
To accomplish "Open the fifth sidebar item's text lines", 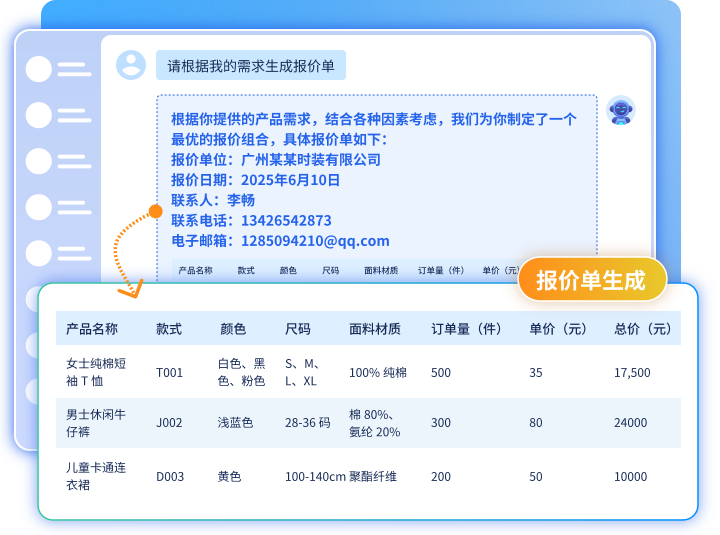I will tap(73, 253).
